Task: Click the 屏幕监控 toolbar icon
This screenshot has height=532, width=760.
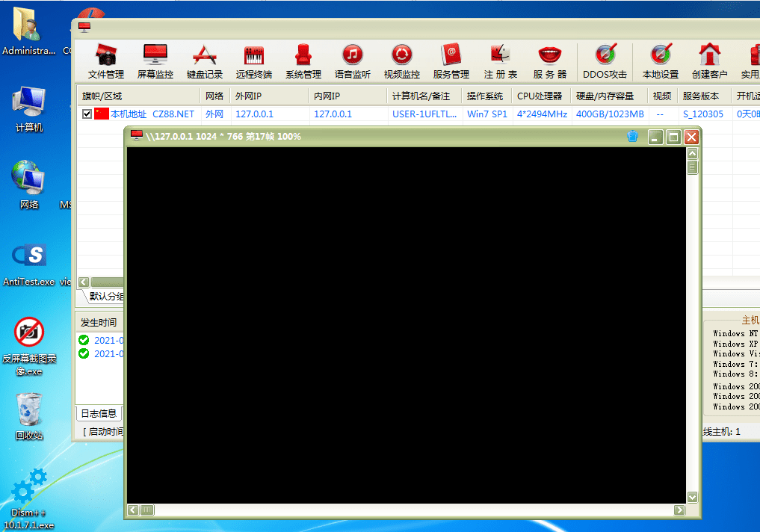Action: pos(155,61)
